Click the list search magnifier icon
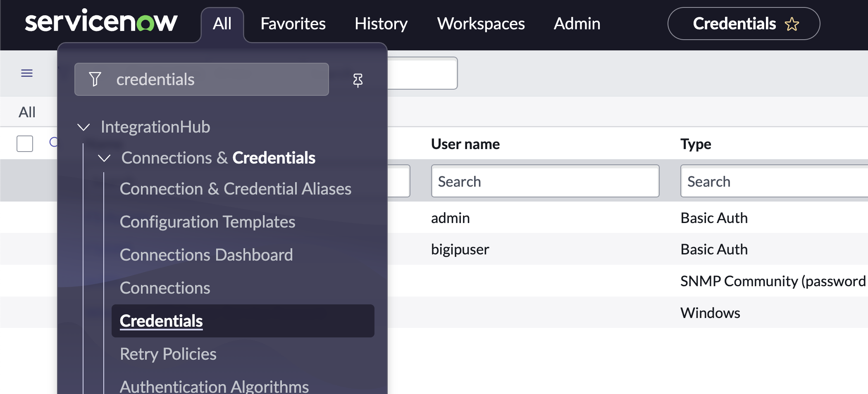The height and width of the screenshot is (394, 868). [54, 142]
